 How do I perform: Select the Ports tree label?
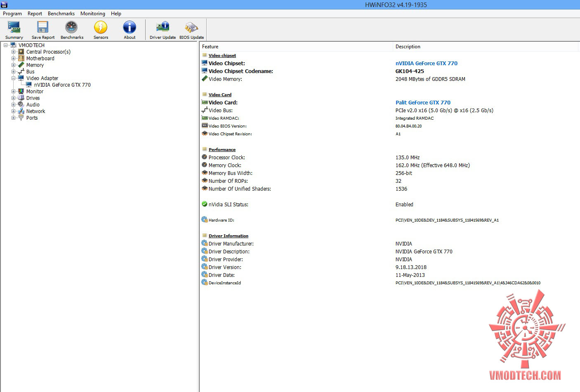[x=32, y=118]
